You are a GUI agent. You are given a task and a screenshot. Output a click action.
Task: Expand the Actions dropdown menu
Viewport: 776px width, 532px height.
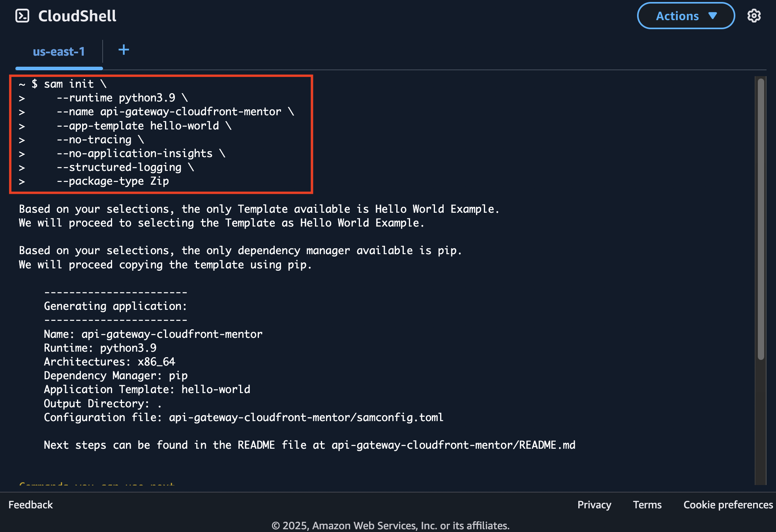[x=686, y=16]
